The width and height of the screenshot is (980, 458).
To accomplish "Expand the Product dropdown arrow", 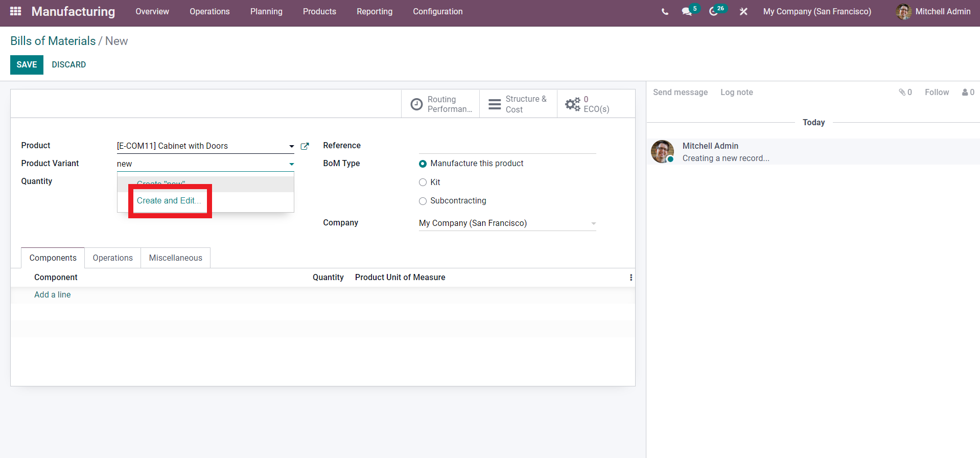I will click(x=291, y=146).
